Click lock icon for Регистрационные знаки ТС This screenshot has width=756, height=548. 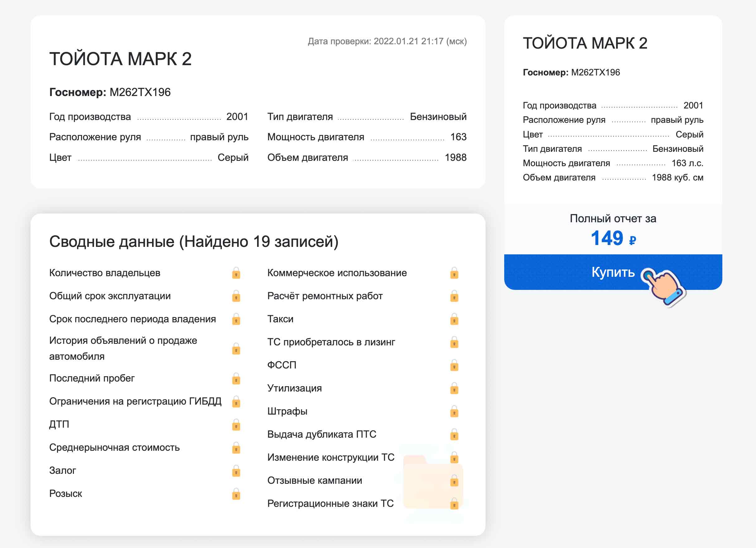pyautogui.click(x=454, y=503)
